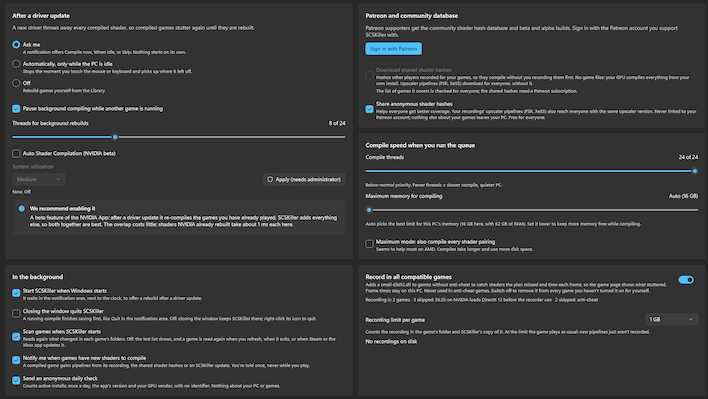The image size is (708, 399).
Task: Click the blue info icon beside 'We recommend enabling it'
Action: (22, 209)
